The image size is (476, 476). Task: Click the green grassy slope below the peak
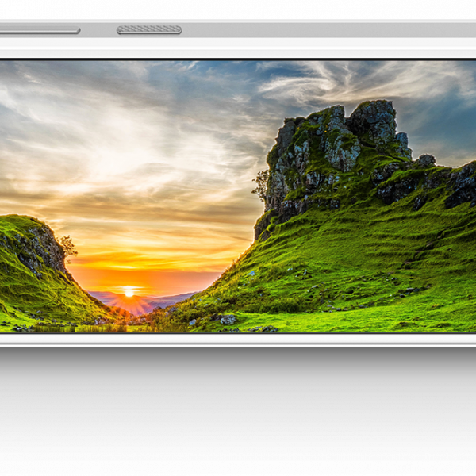[x=333, y=254]
